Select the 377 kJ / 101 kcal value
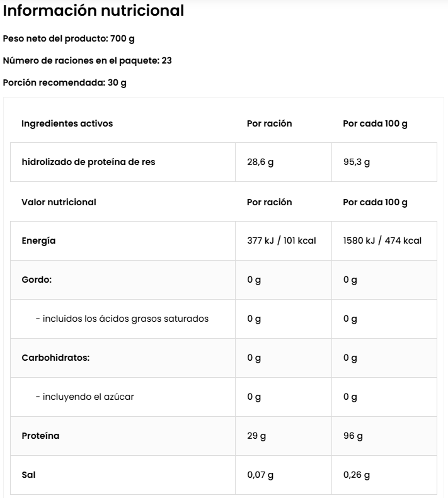This screenshot has height=498, width=448. pyautogui.click(x=281, y=241)
